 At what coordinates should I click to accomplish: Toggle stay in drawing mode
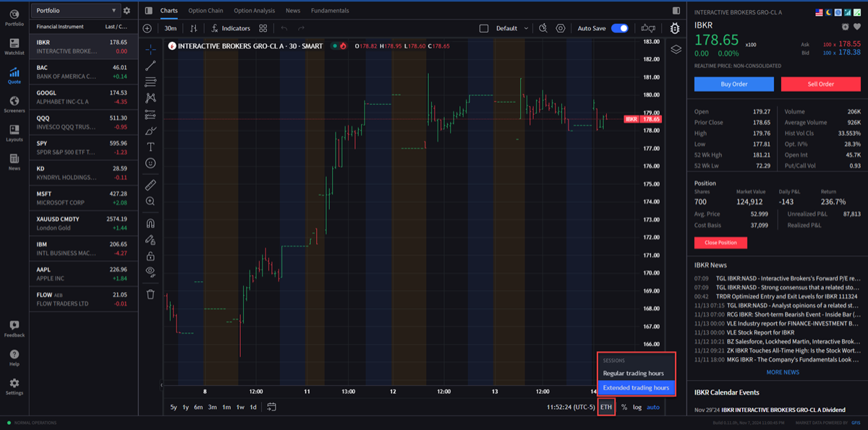pos(150,239)
